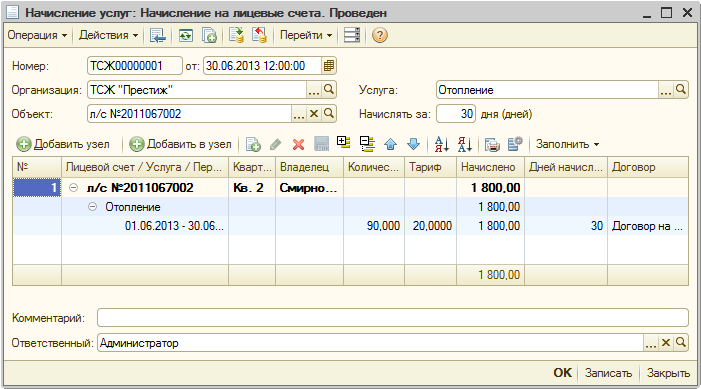Open the Перейти dropdown menu

click(306, 35)
